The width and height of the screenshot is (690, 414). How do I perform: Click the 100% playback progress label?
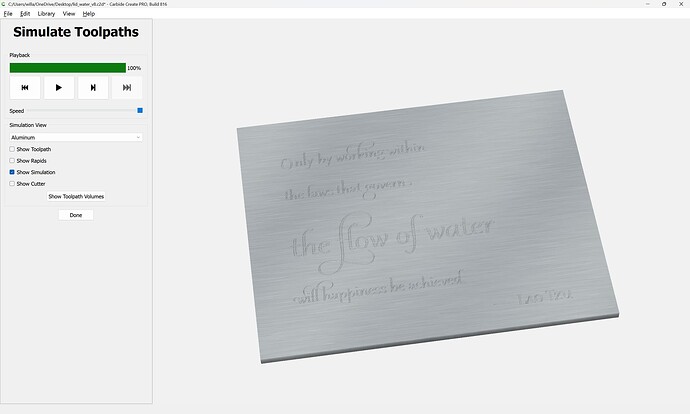tap(134, 68)
